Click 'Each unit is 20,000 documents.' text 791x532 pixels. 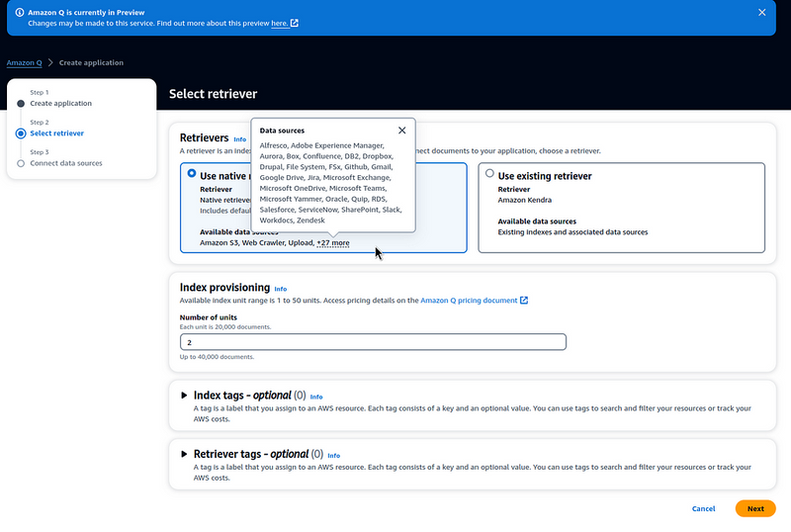point(225,327)
